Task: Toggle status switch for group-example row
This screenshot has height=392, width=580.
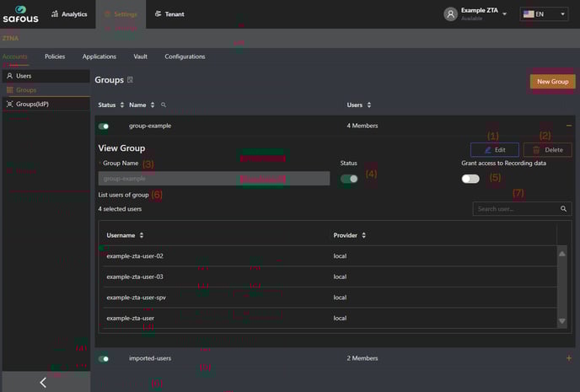Action: [104, 126]
